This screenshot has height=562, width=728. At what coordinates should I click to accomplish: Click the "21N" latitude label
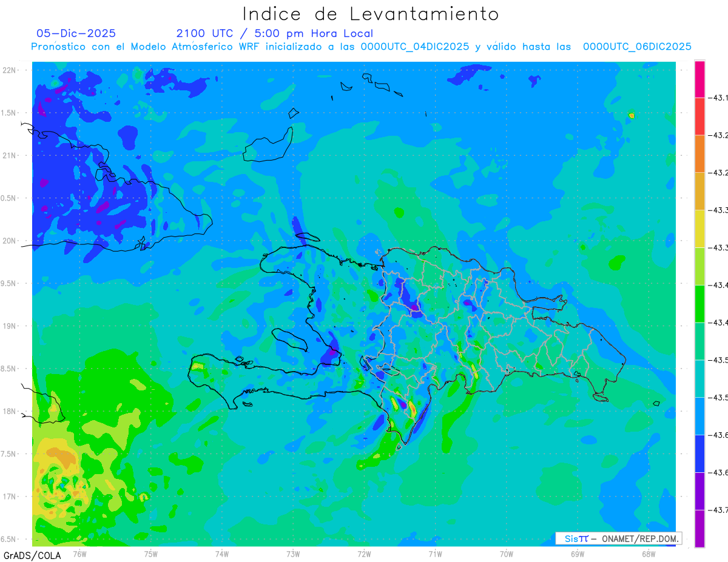tap(10, 155)
